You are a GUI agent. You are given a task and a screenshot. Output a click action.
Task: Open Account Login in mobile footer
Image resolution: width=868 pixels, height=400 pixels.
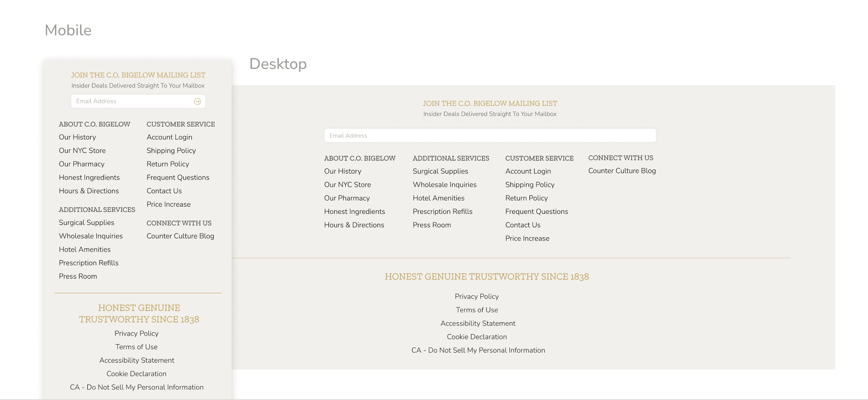click(169, 137)
